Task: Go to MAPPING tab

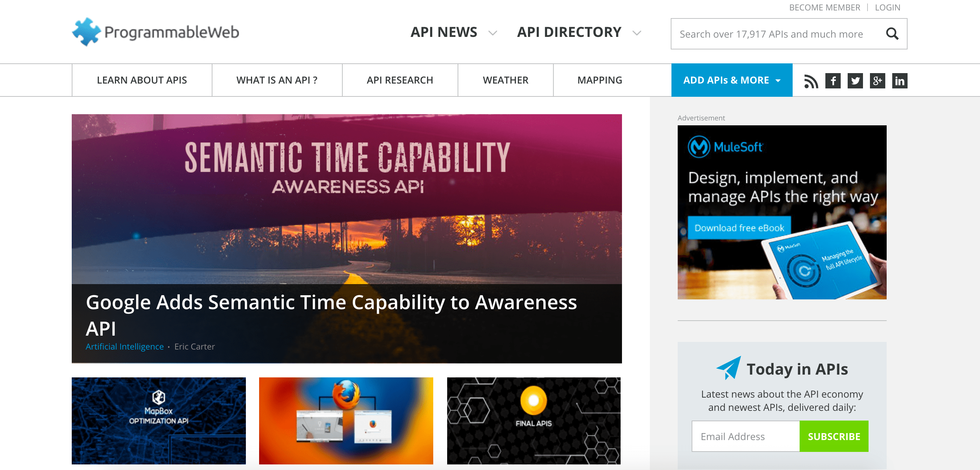Action: (x=600, y=80)
